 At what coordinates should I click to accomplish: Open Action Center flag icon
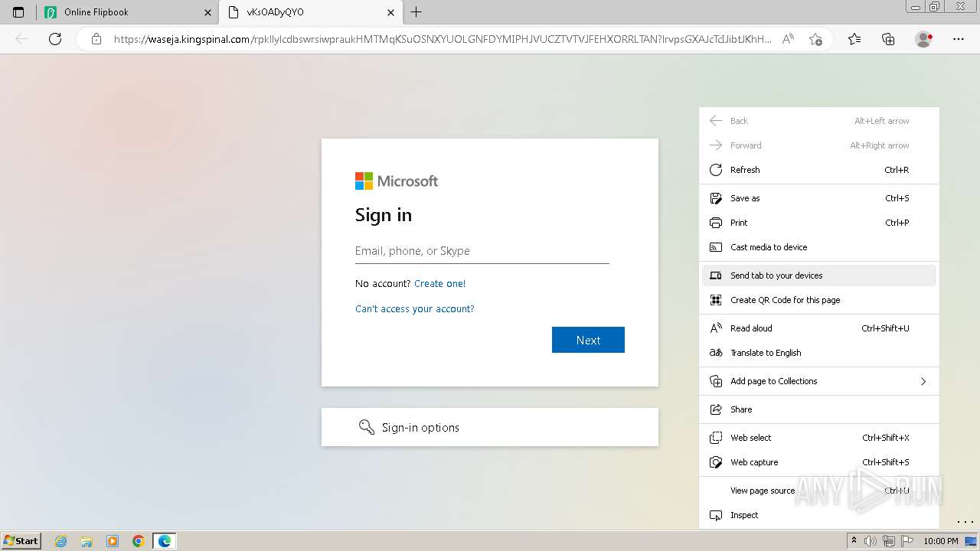click(906, 541)
